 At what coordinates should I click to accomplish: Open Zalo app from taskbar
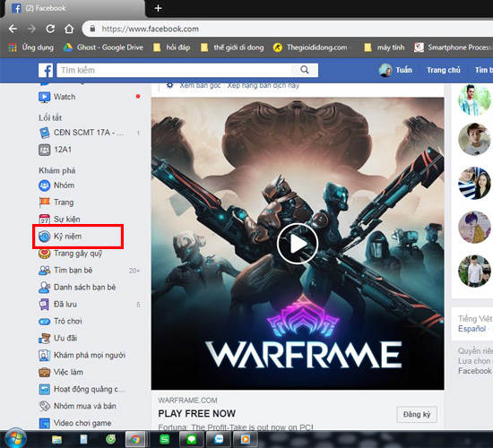pyautogui.click(x=218, y=440)
